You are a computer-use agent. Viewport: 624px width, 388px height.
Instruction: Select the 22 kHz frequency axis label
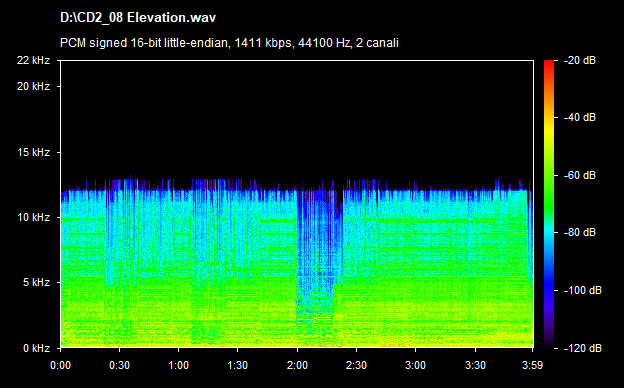coord(33,60)
